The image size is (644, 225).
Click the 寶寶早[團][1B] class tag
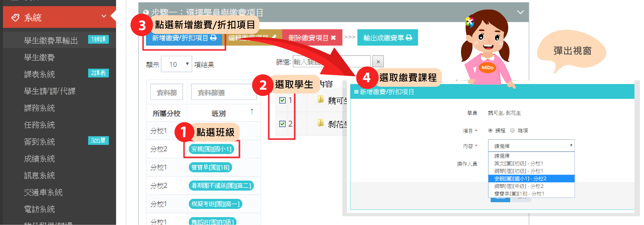[x=211, y=167]
